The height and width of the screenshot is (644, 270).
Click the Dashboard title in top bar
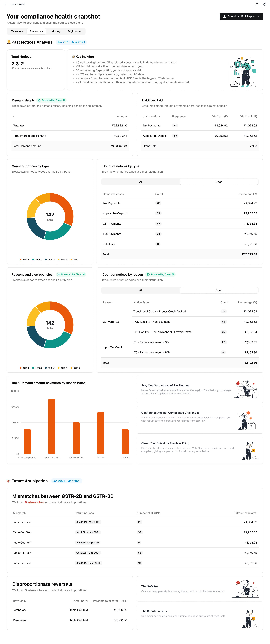[18, 4]
